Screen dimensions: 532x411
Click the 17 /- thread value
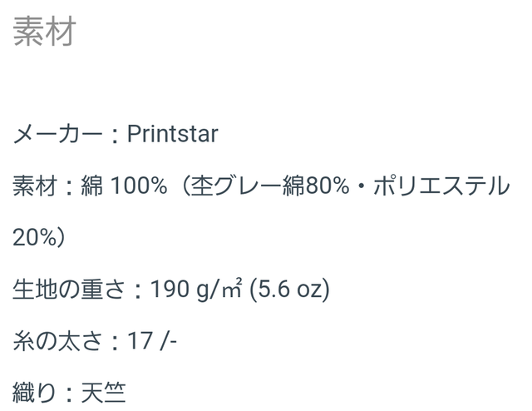click(x=152, y=341)
